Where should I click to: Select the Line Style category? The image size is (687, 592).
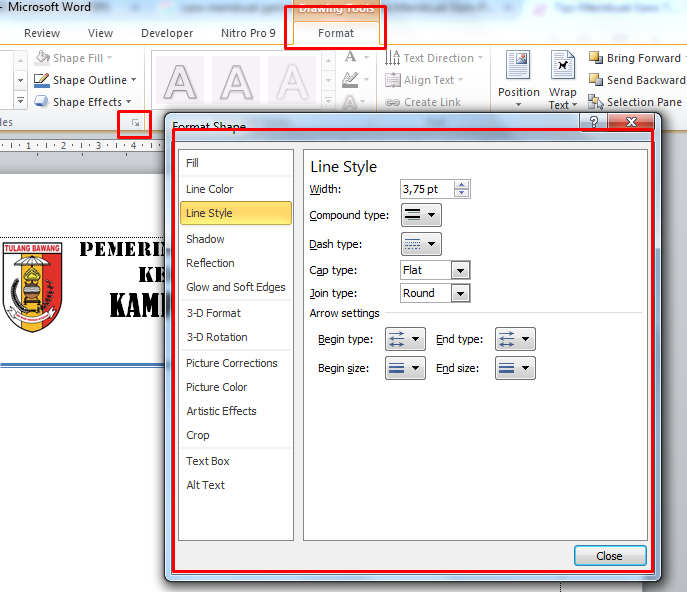tap(236, 213)
